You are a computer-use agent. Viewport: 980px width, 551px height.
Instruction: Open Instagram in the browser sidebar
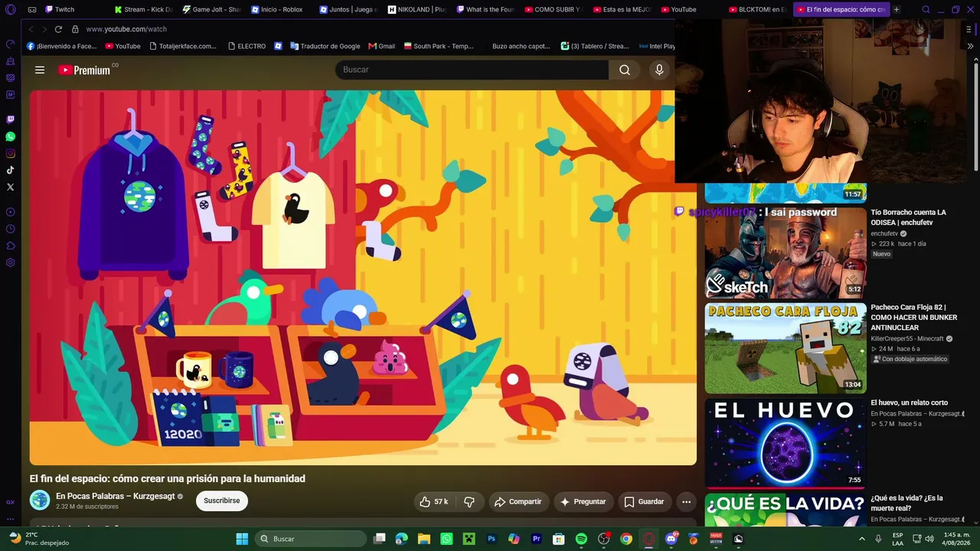pyautogui.click(x=10, y=153)
